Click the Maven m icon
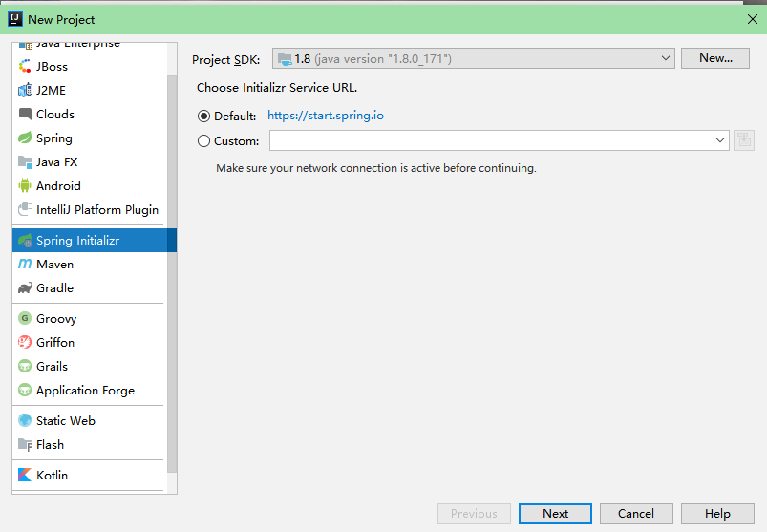The width and height of the screenshot is (767, 532). click(25, 264)
